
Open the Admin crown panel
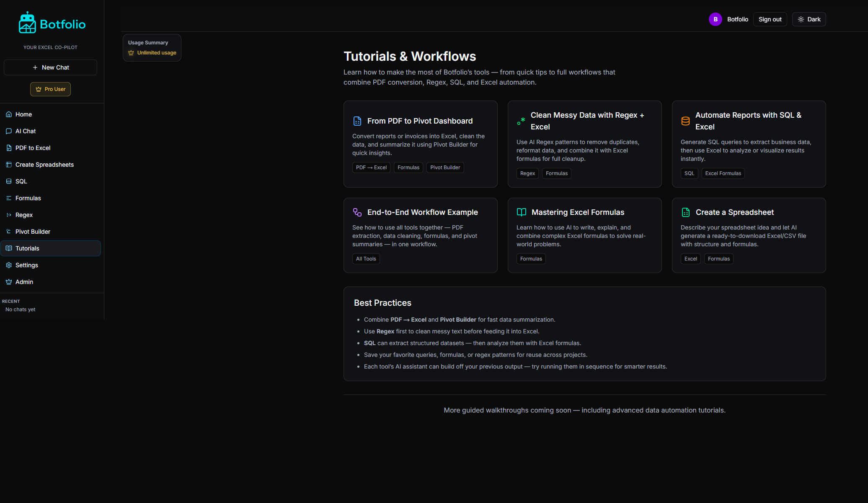9,281
